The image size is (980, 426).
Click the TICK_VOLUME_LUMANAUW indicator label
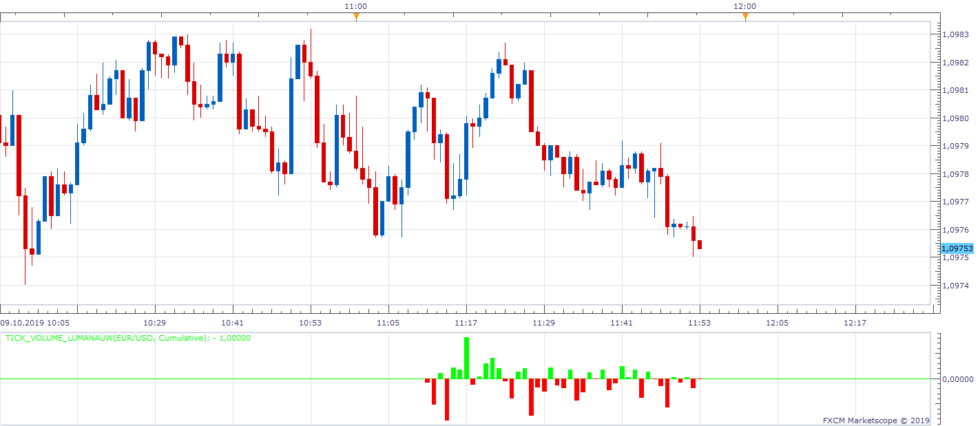[x=128, y=338]
